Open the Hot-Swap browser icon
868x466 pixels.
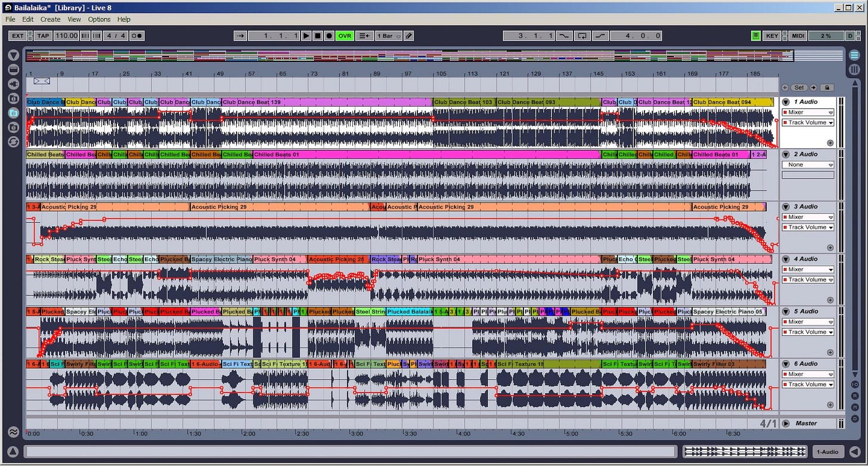coord(14,142)
